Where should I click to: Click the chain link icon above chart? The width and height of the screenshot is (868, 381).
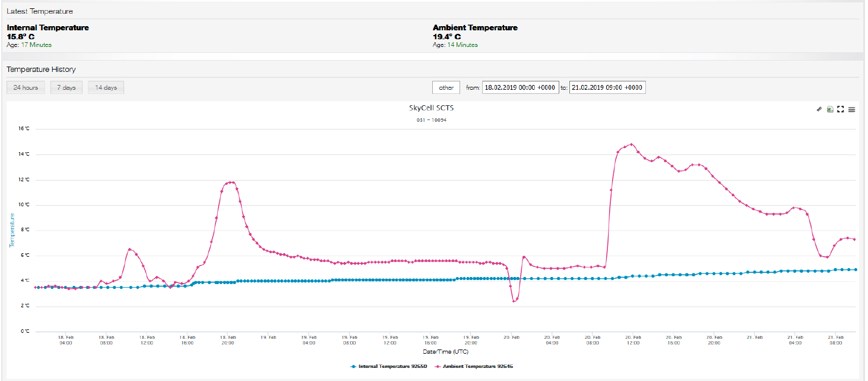point(819,109)
